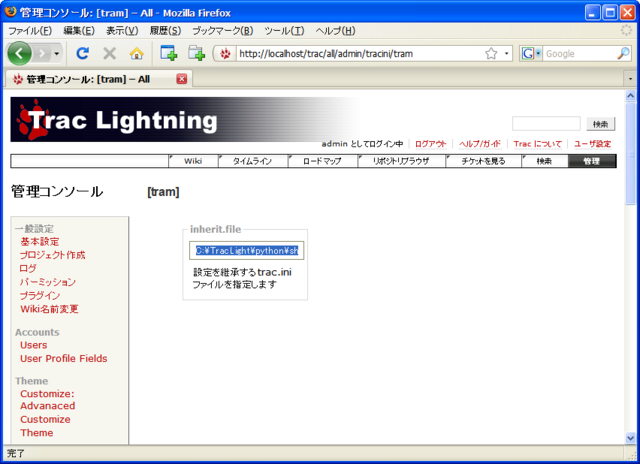The height and width of the screenshot is (464, 640).
Task: Open the Google search engine selector
Action: 531,53
